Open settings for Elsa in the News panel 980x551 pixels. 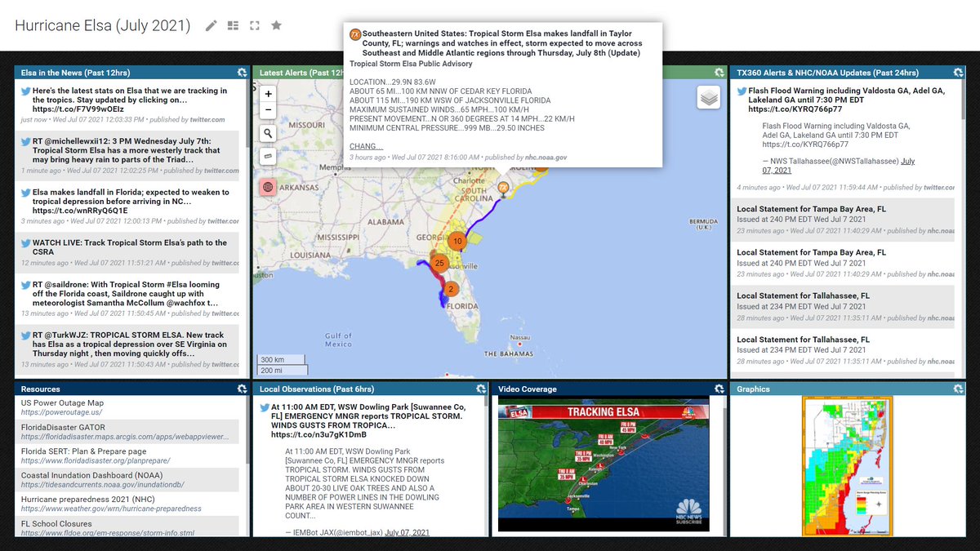(242, 73)
